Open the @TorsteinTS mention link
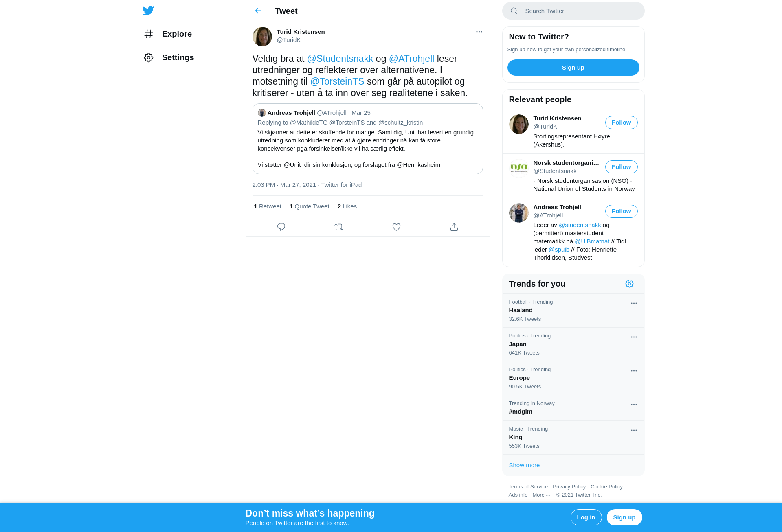 tap(337, 81)
